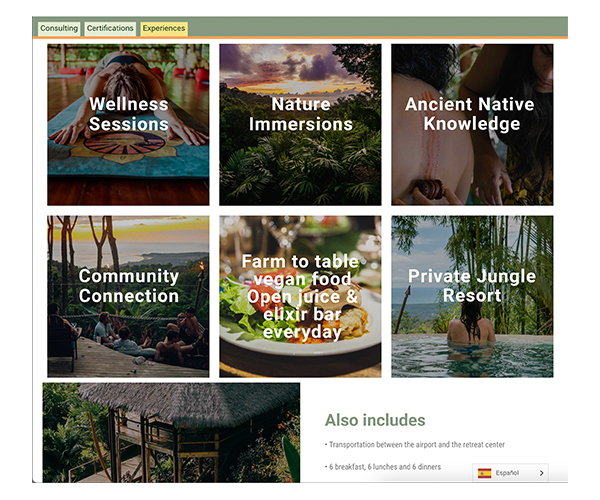The width and height of the screenshot is (600, 500).
Task: Open the Private Jungle Resort tile
Action: [x=472, y=296]
